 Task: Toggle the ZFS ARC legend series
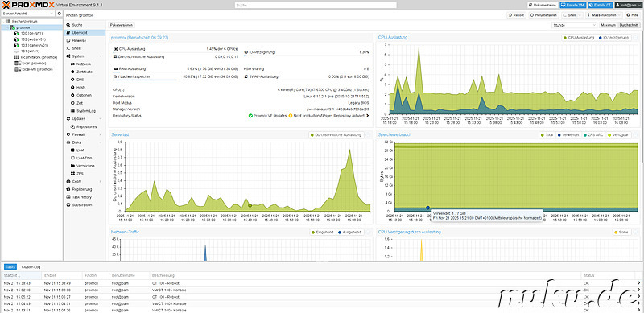point(592,134)
